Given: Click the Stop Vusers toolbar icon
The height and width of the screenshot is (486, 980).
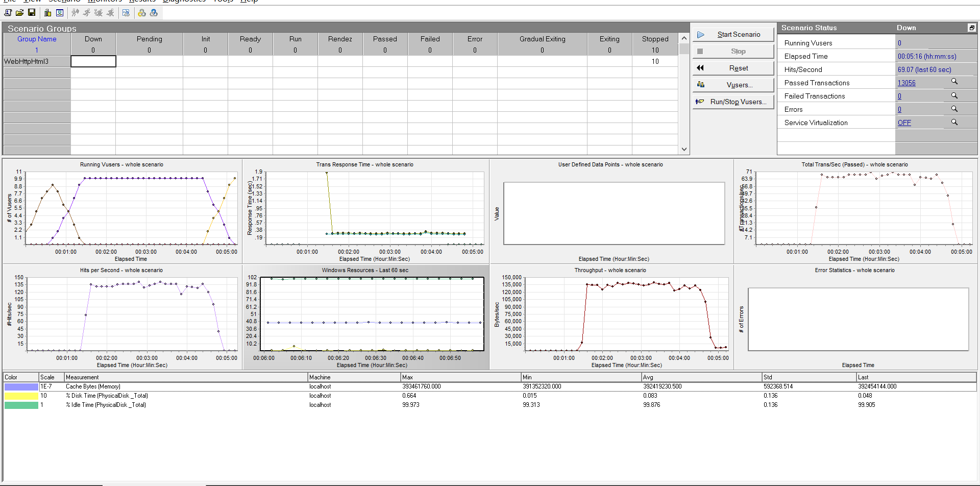Looking at the screenshot, I should click(110, 13).
